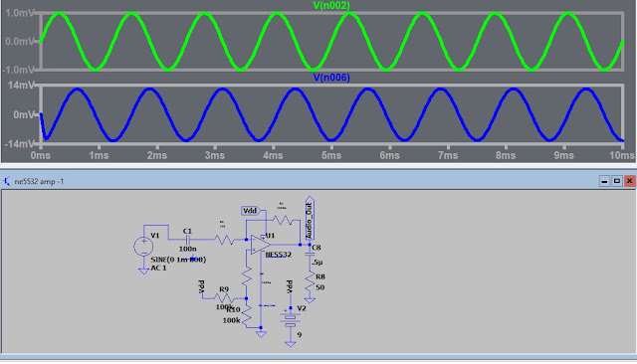
Task: Maximize the ne5532 amp schematic window
Action: (617, 181)
